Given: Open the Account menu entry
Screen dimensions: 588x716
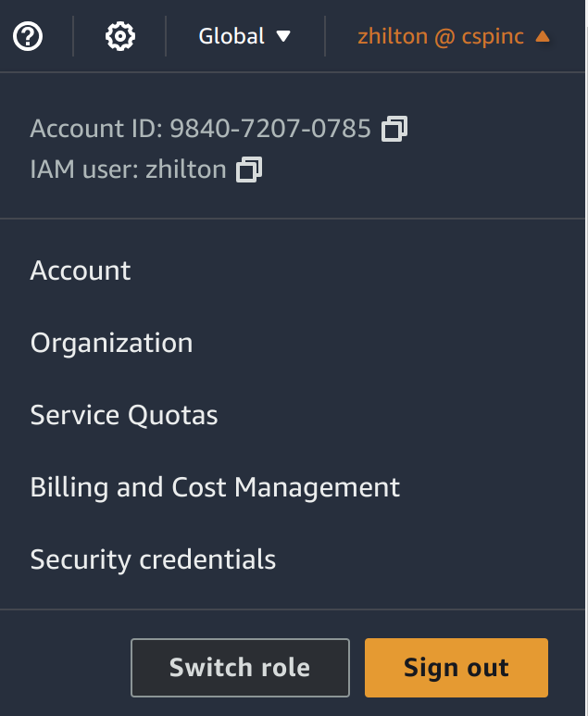Looking at the screenshot, I should (81, 270).
